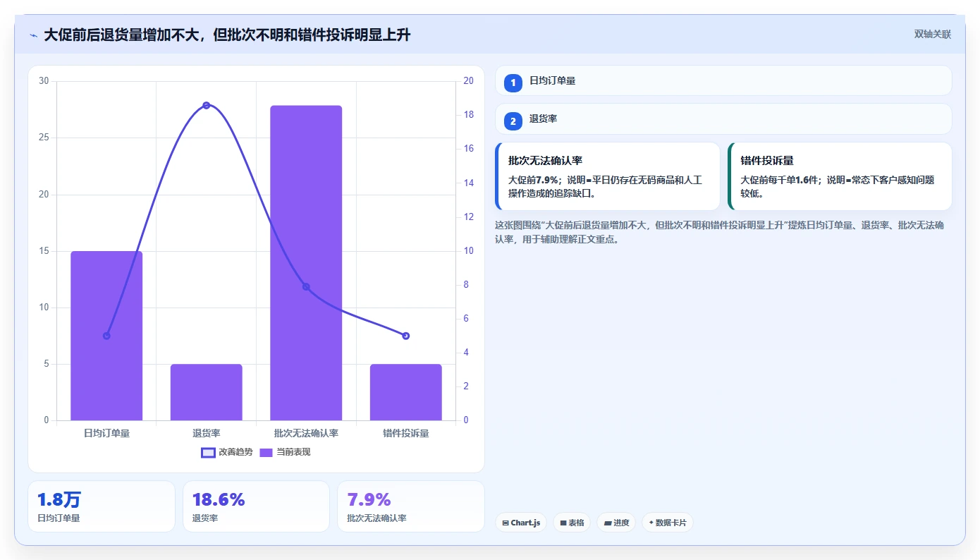Click the summary paragraph starting 这张图围绕

point(720,232)
